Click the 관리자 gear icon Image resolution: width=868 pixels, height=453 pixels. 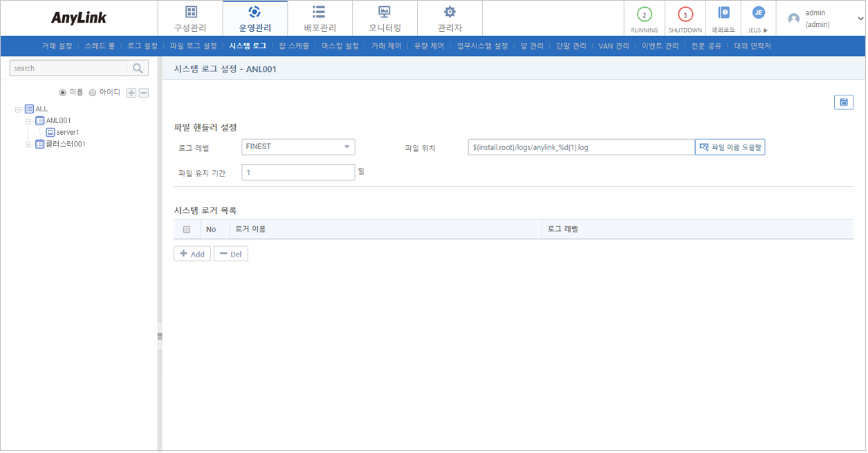pos(450,11)
